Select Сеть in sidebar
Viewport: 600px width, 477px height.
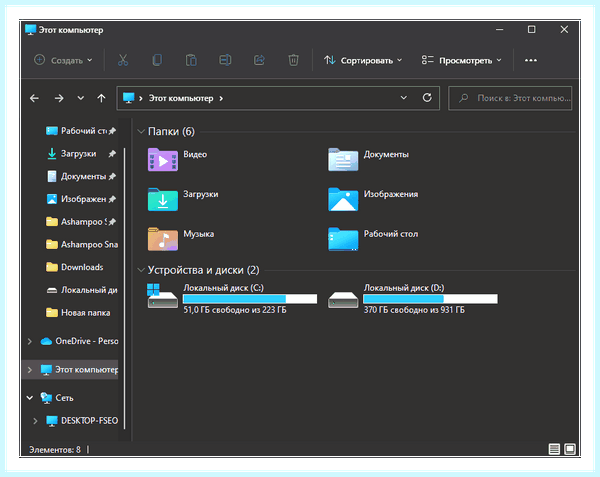point(57,398)
